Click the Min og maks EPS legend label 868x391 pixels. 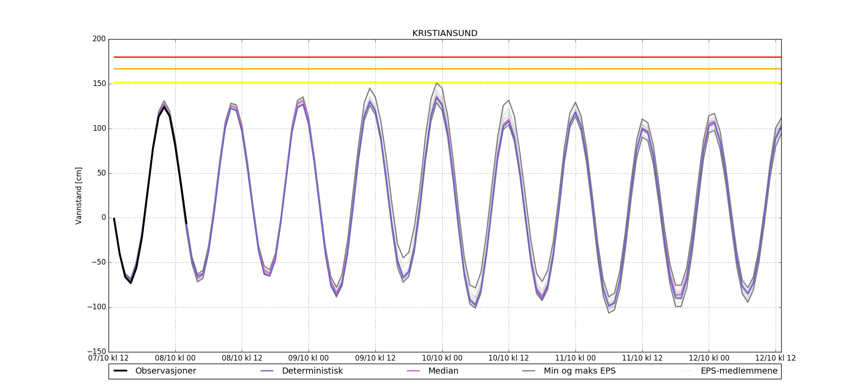click(x=579, y=371)
